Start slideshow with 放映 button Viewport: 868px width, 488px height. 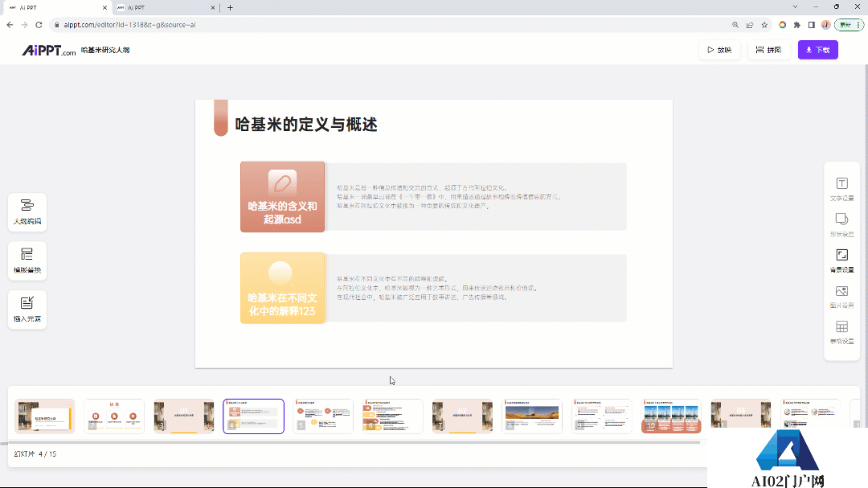719,50
